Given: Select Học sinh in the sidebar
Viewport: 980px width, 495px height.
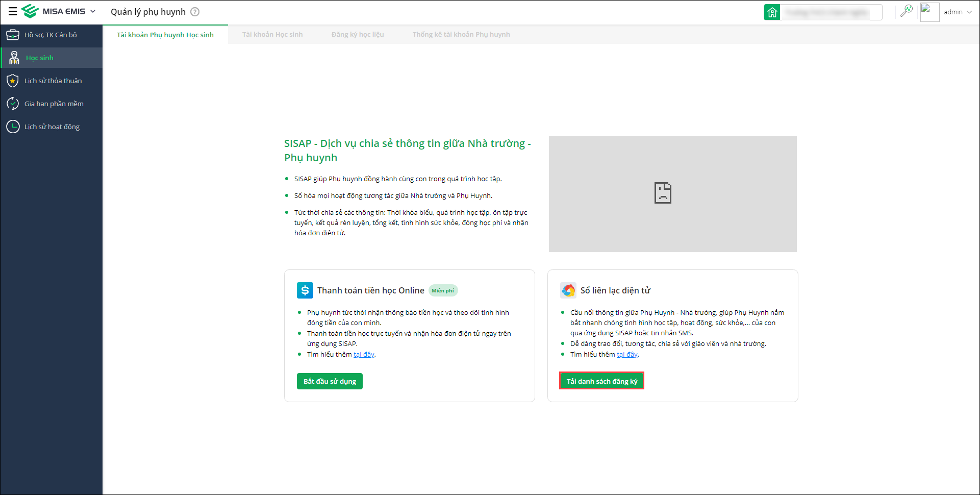Looking at the screenshot, I should coord(40,58).
